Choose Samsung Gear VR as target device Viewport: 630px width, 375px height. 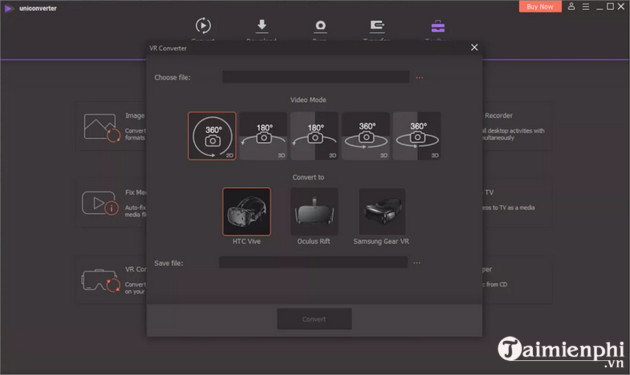point(382,211)
